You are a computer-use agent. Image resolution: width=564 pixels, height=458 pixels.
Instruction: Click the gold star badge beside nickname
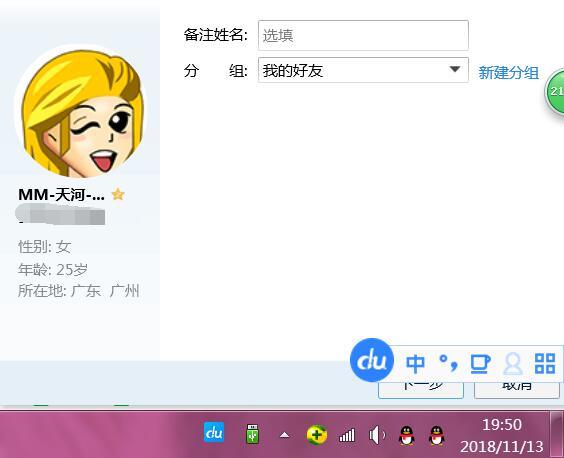[118, 195]
